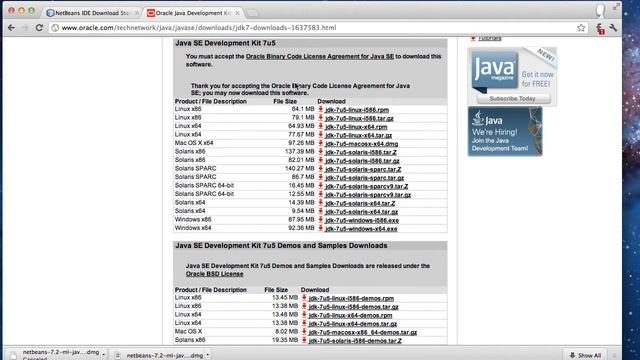Click 'Windows x64' product description
The width and height of the screenshot is (640, 360).
tap(193, 228)
